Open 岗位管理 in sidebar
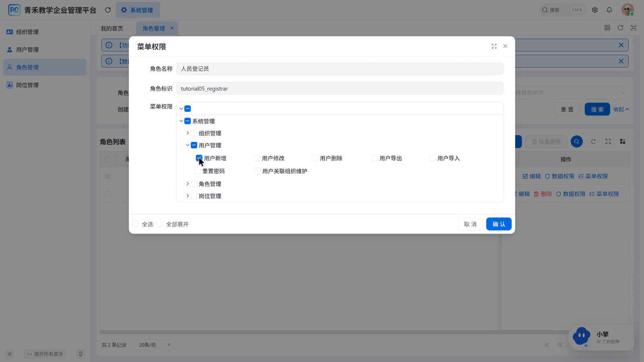Image resolution: width=644 pixels, height=362 pixels. [45, 85]
